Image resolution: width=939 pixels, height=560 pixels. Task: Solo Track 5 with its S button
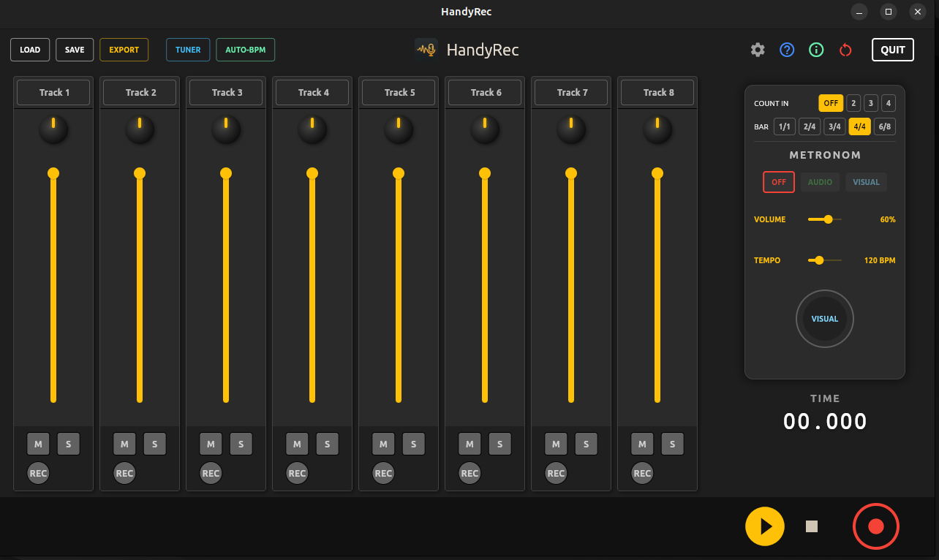pyautogui.click(x=413, y=444)
